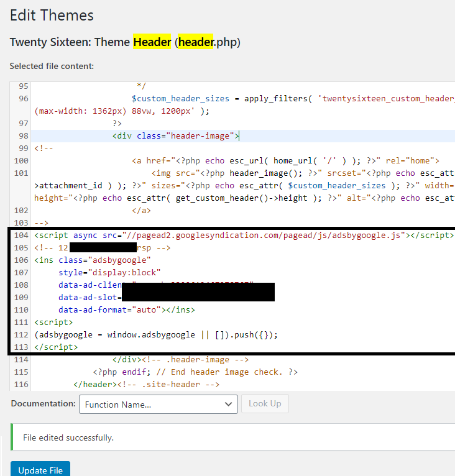
Task: Click the style="display:block" line
Action: pos(109,273)
